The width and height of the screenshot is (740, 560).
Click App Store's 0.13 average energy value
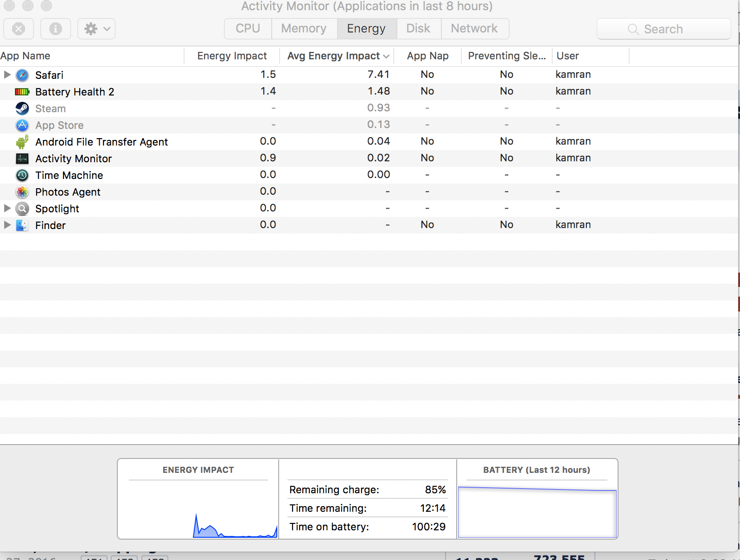(379, 125)
